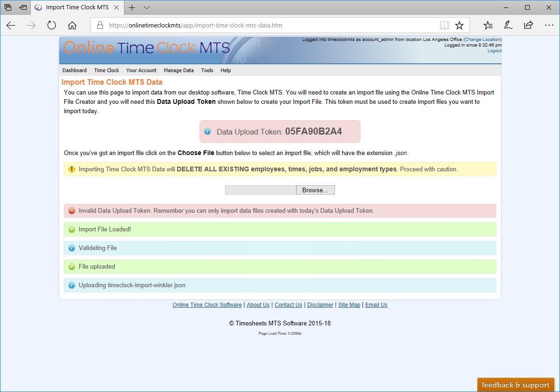Close the Import Time Clock MTS tab

point(116,7)
